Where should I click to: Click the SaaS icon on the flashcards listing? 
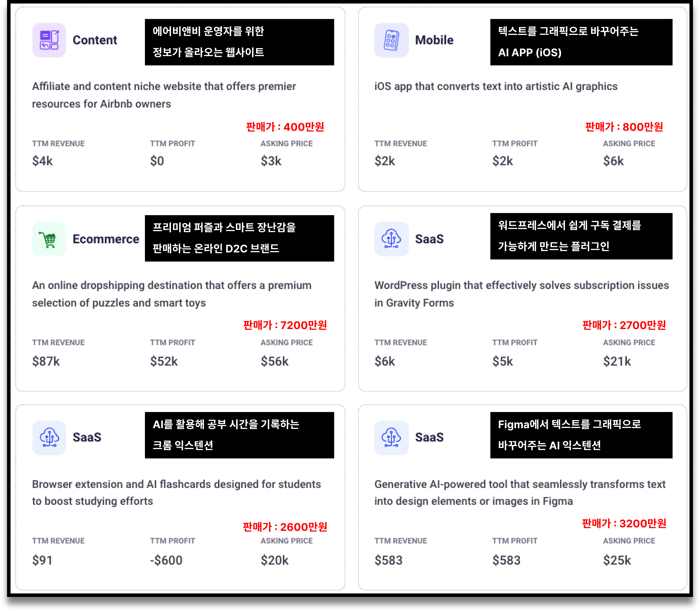tap(49, 438)
